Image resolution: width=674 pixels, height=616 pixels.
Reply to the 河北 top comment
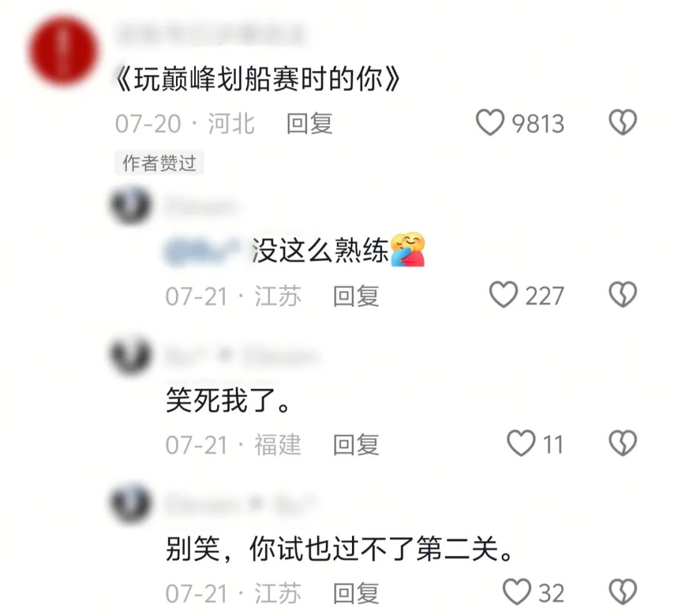point(310,124)
